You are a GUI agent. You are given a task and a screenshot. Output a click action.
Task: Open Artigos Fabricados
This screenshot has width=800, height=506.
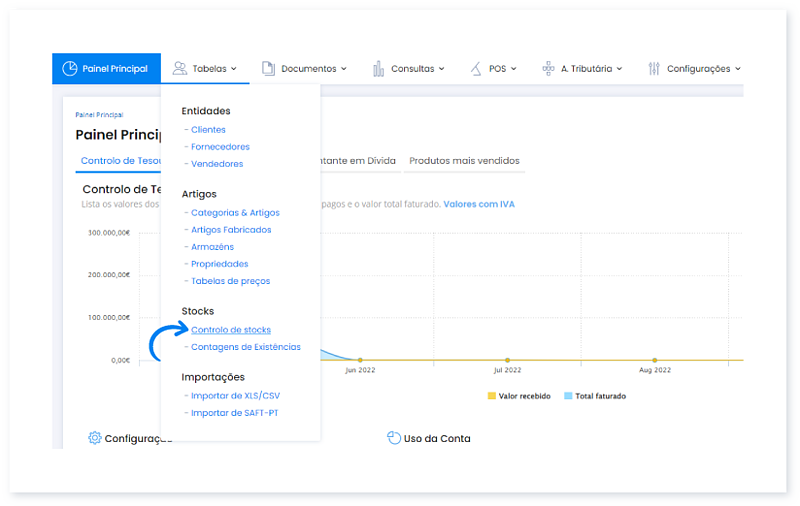[x=231, y=230]
